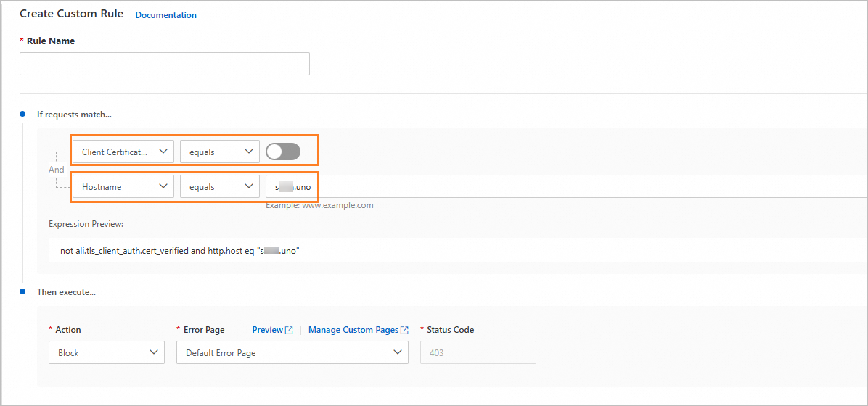The width and height of the screenshot is (868, 406).
Task: Open the equals operator dropdown beside Hostname
Action: click(220, 187)
